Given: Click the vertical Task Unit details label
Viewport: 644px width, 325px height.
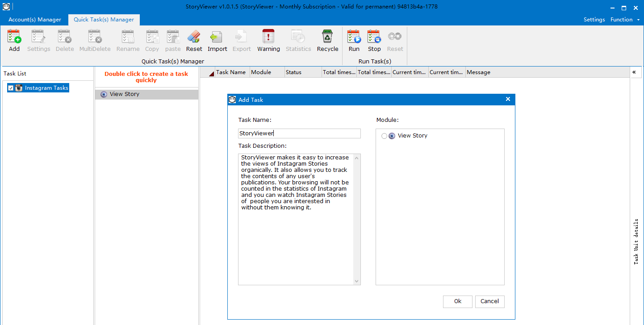Looking at the screenshot, I should (636, 242).
